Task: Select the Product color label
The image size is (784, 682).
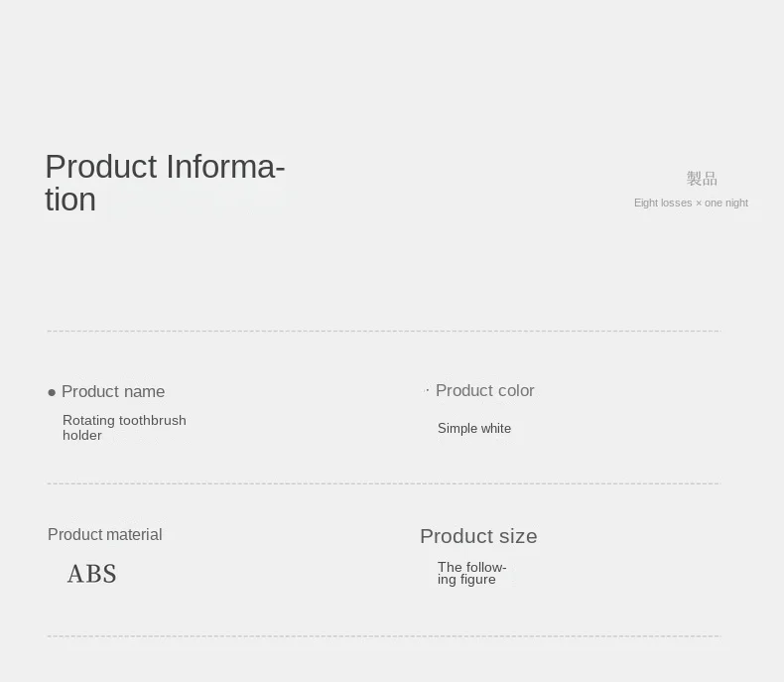Action: click(x=485, y=390)
